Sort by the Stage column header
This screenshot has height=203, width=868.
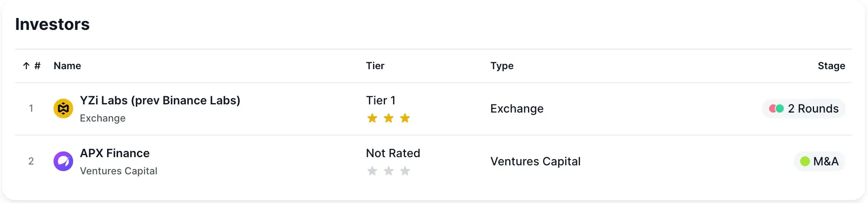pos(831,66)
